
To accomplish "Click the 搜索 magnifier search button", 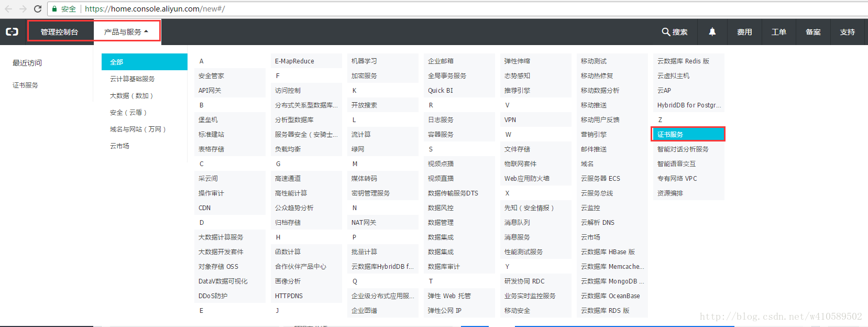I will click(x=675, y=32).
